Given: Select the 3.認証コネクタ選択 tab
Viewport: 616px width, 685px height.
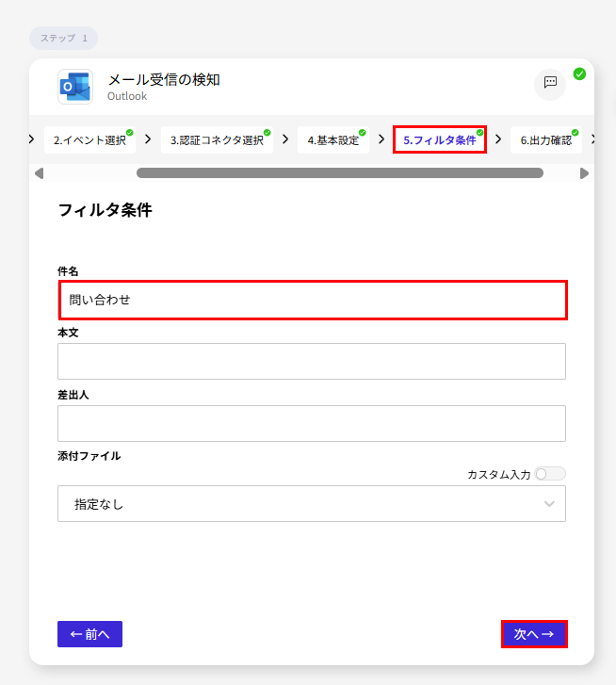Looking at the screenshot, I should (217, 140).
